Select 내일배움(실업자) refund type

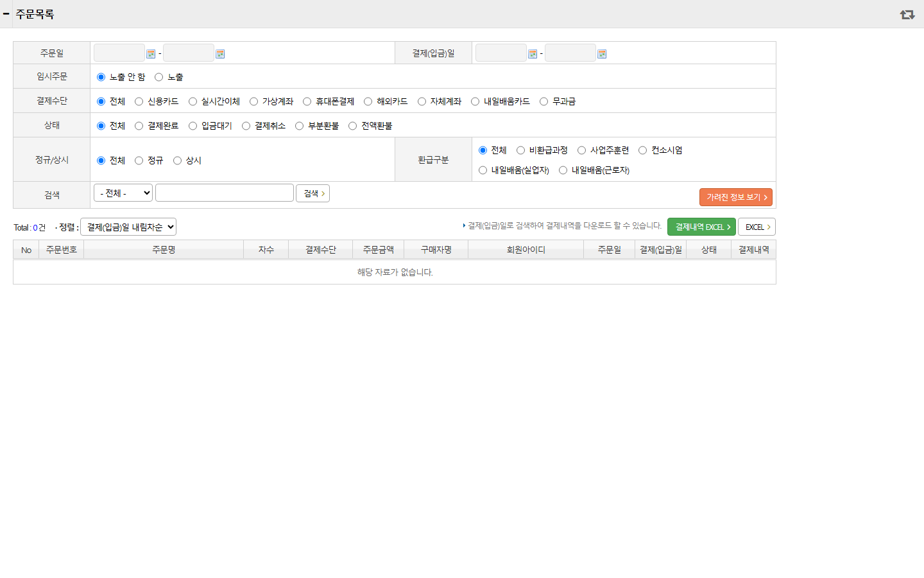483,170
